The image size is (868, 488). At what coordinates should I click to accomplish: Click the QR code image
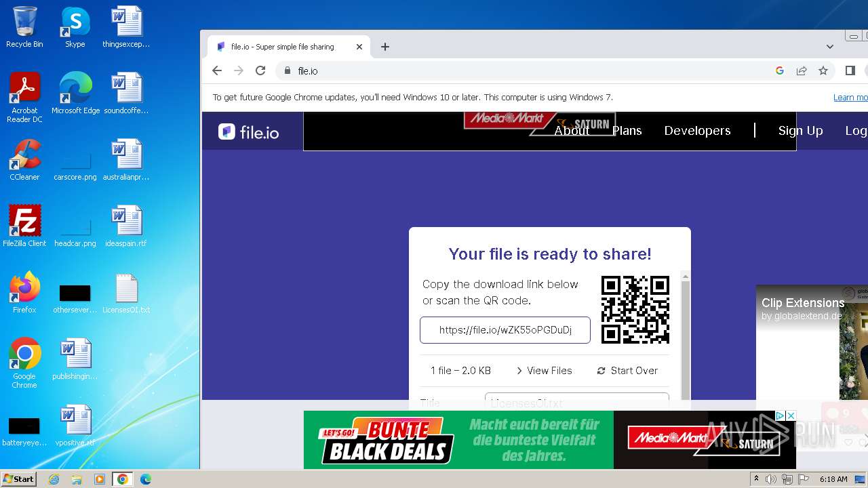(x=635, y=309)
